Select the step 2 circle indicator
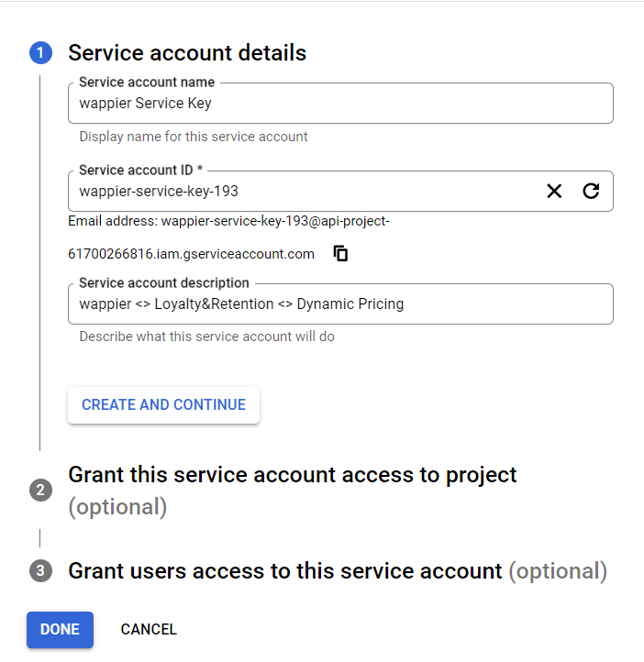 tap(40, 491)
